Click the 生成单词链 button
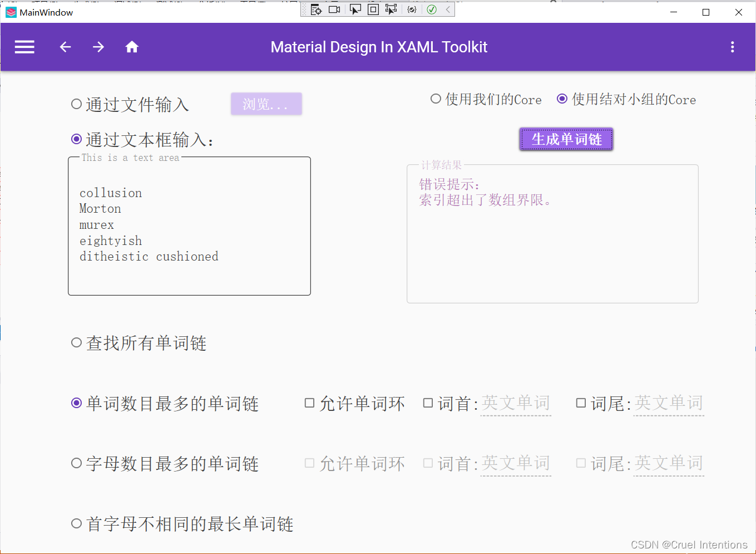Screen dimensions: 756x554 pyautogui.click(x=566, y=139)
